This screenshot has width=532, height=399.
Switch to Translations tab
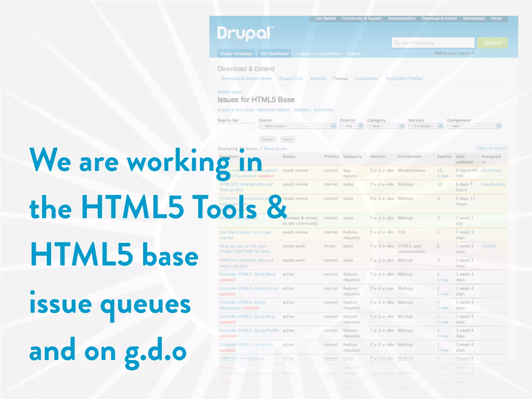tap(366, 78)
